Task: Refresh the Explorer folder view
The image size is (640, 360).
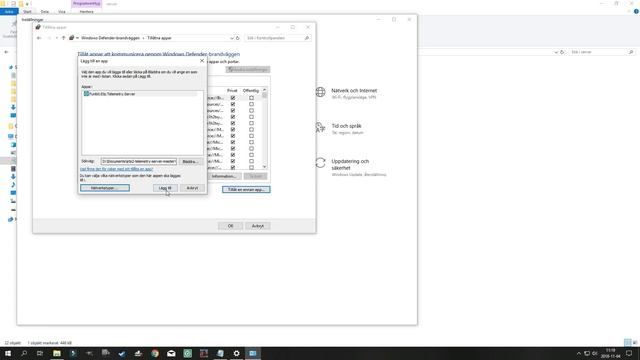Action: [x=562, y=52]
